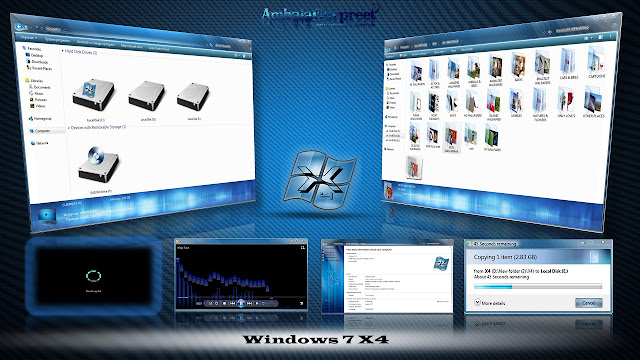Select Local Disk (C:) drive with Windows logo
This screenshot has height=360, width=640.
pos(94,99)
